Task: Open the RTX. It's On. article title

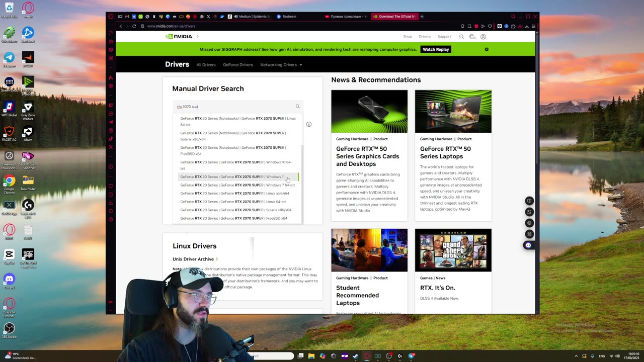Action: point(438,288)
